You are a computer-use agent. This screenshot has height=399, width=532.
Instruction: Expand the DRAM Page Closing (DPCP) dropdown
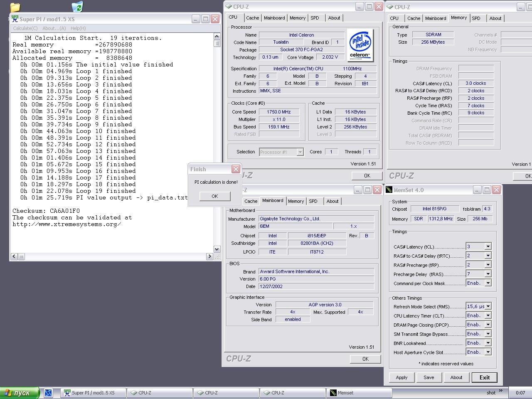(x=488, y=325)
